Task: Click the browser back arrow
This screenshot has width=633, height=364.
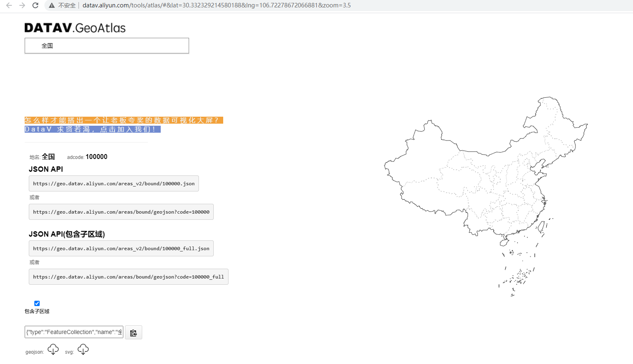Action: tap(9, 5)
